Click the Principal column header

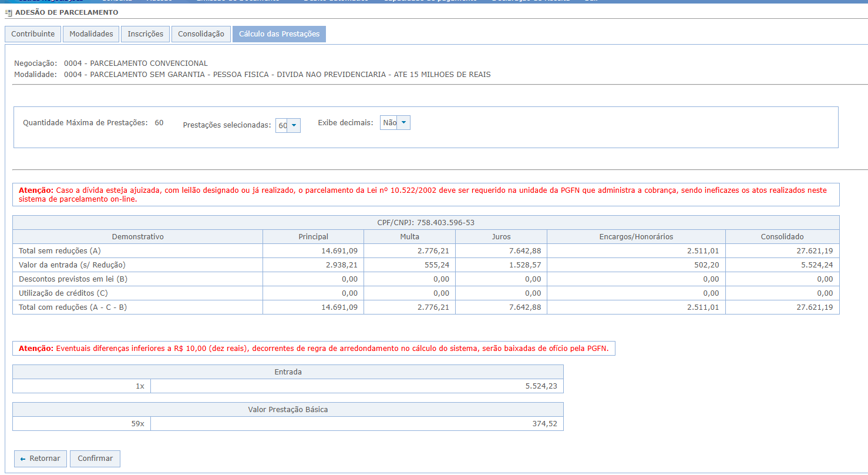pyautogui.click(x=314, y=237)
